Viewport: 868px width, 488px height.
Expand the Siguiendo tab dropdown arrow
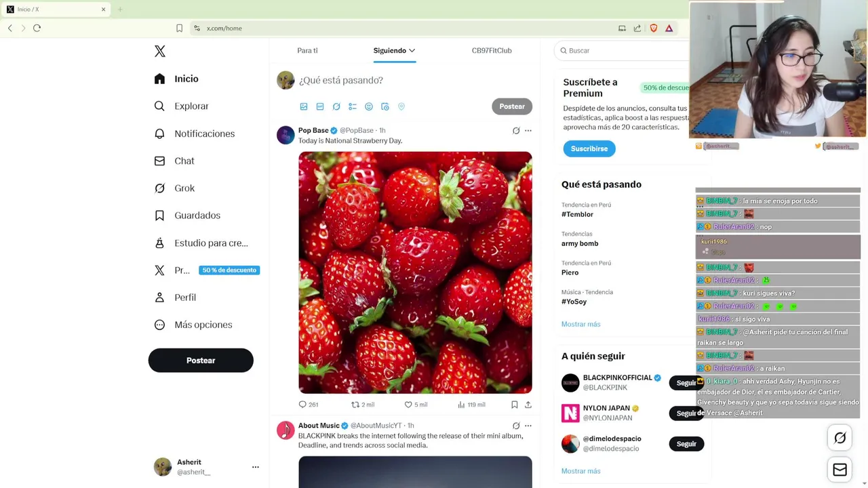pyautogui.click(x=412, y=50)
